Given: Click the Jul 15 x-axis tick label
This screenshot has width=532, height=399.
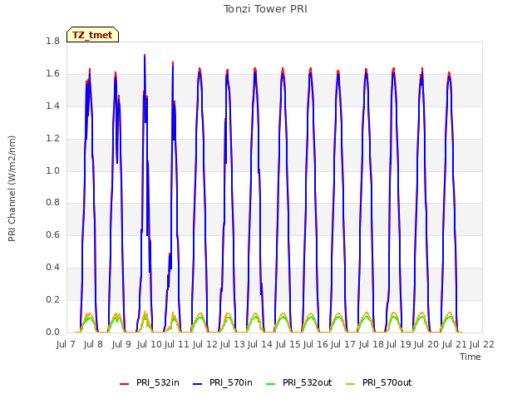Looking at the screenshot, I should [288, 344].
